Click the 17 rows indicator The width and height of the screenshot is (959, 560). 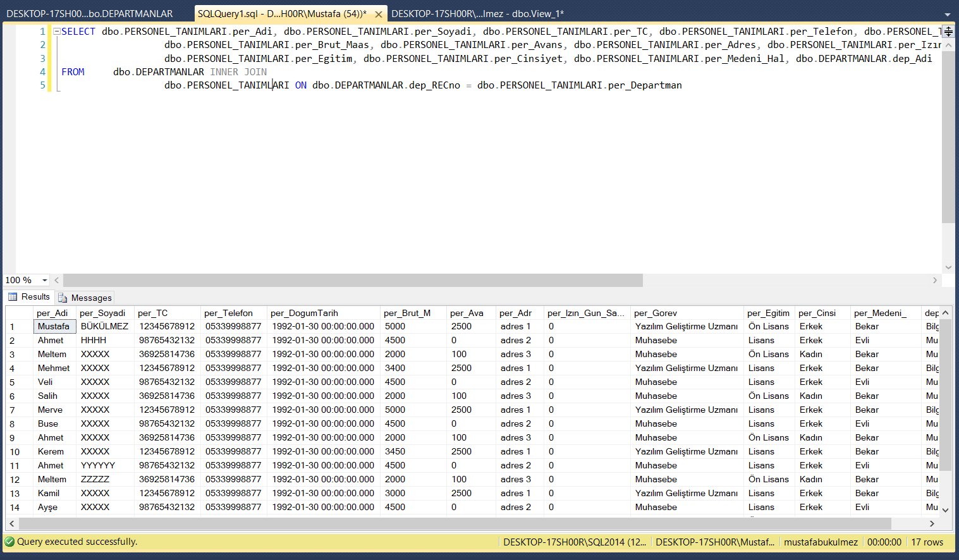[927, 542]
